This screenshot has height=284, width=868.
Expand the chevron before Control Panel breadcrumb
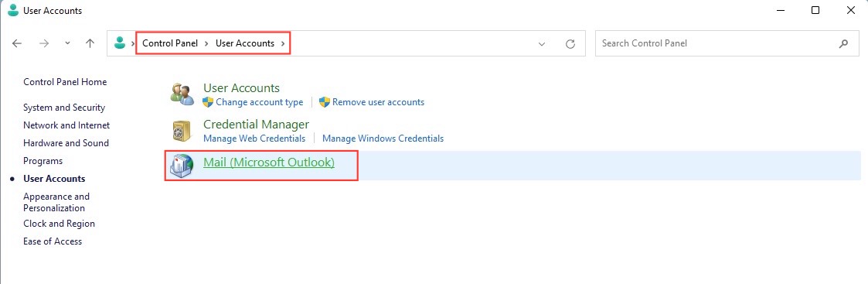pyautogui.click(x=133, y=43)
